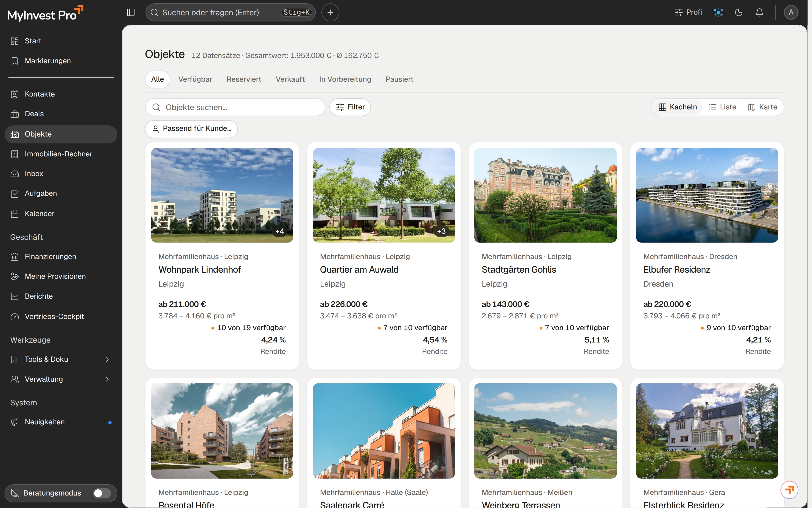
Task: Select Objekte in sidebar
Action: point(61,134)
